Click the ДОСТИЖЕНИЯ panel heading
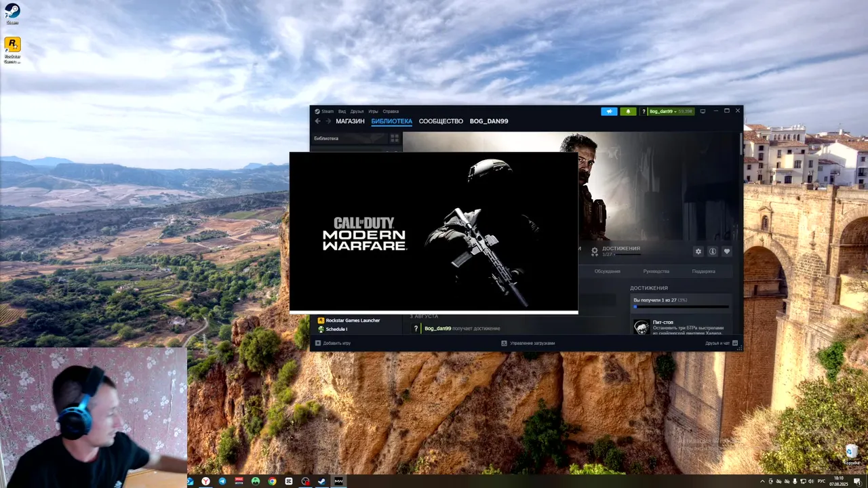This screenshot has width=868, height=488. tap(649, 288)
